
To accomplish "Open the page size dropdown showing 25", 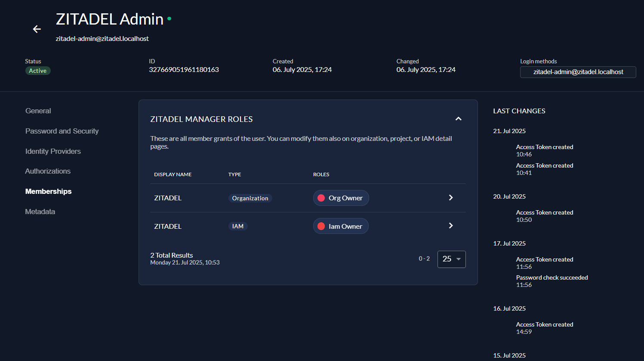I will pos(451,259).
